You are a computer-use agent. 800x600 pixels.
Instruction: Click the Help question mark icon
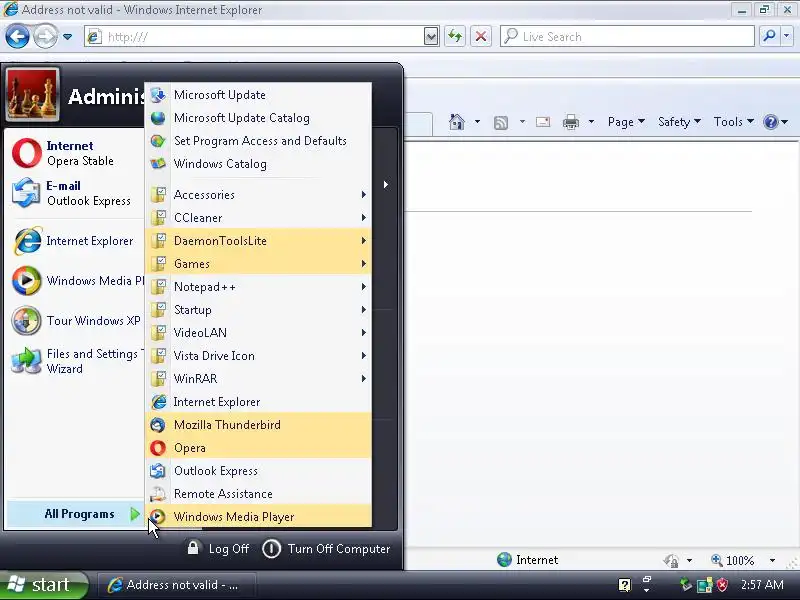(770, 122)
